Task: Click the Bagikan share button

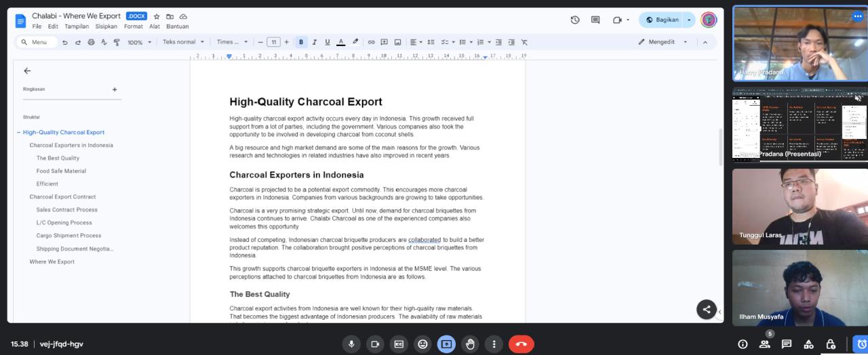Action: (x=663, y=20)
